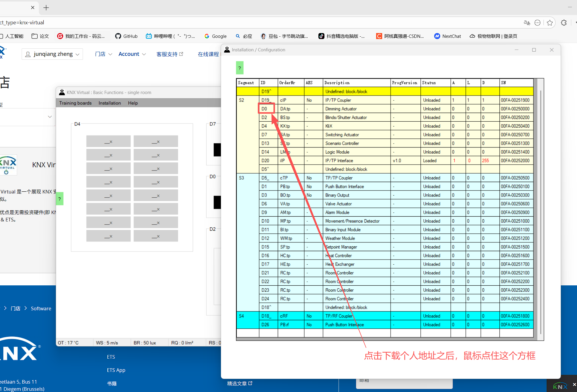The width and height of the screenshot is (577, 392).
Task: Click the bottom-left D4 push button
Action: pyautogui.click(x=108, y=236)
